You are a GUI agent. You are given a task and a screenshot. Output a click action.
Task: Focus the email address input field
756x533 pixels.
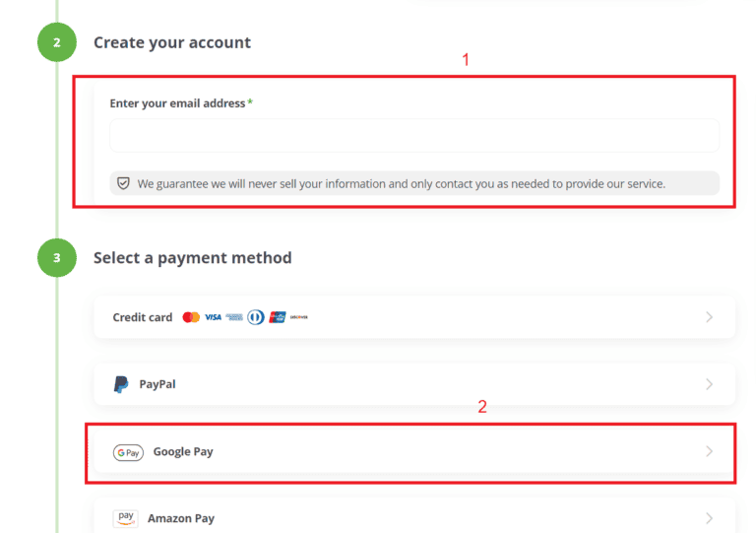pos(413,136)
